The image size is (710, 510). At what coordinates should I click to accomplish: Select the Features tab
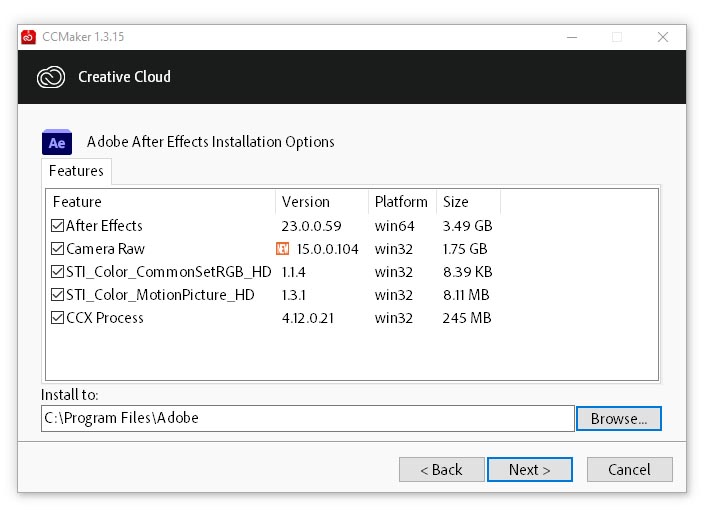click(x=76, y=171)
